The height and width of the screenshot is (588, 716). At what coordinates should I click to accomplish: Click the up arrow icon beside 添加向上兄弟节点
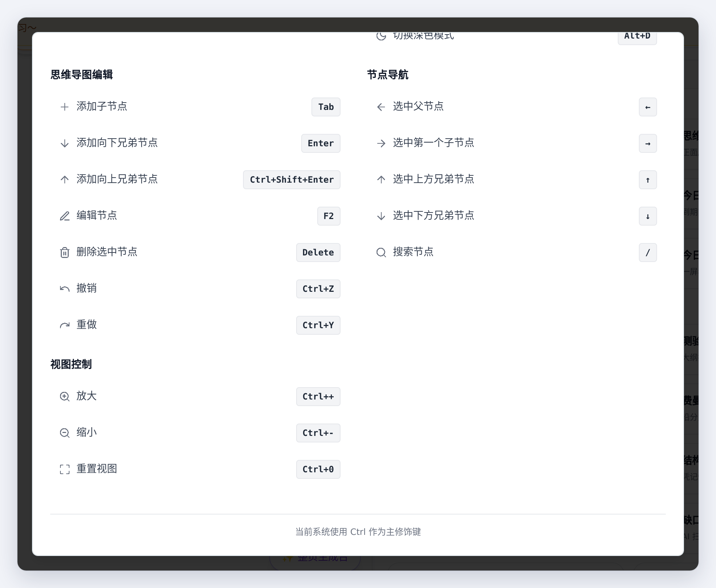65,180
